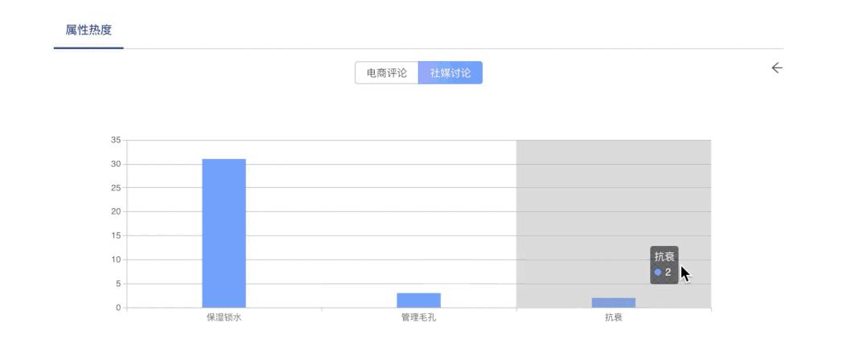Click the 管理毛孔 bar in chart
Viewport: 868px width, 364px height.
(418, 300)
